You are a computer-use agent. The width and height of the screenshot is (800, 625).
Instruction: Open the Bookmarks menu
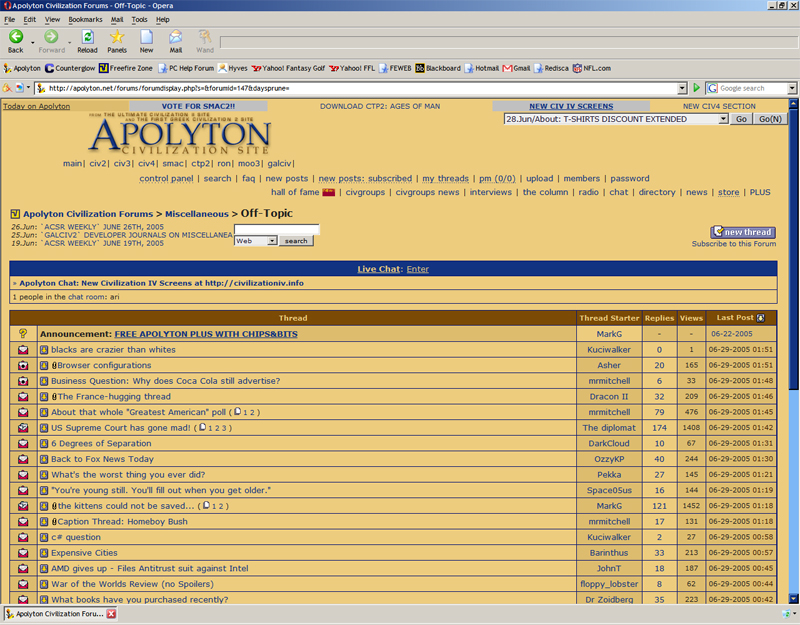(x=85, y=19)
